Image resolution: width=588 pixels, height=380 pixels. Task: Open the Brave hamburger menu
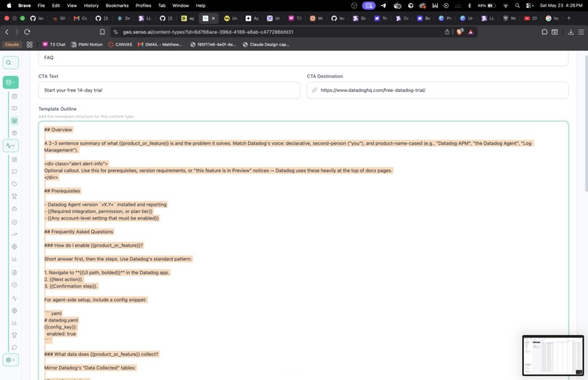coord(581,32)
